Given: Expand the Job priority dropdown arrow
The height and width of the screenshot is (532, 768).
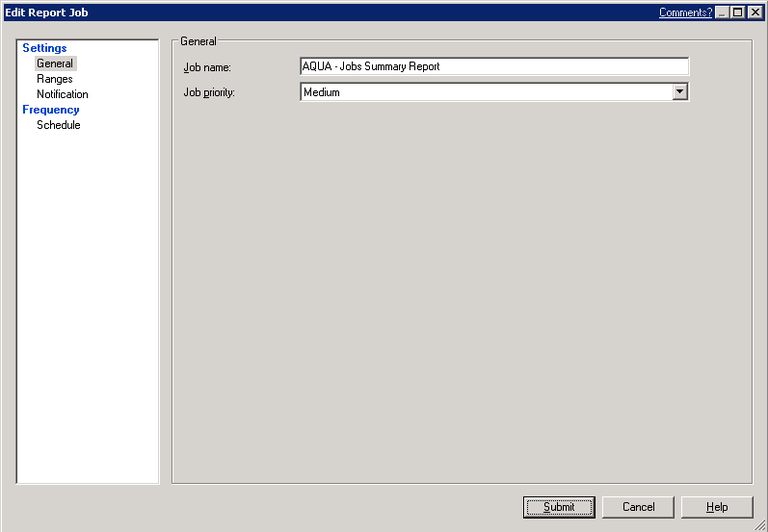Looking at the screenshot, I should point(680,92).
